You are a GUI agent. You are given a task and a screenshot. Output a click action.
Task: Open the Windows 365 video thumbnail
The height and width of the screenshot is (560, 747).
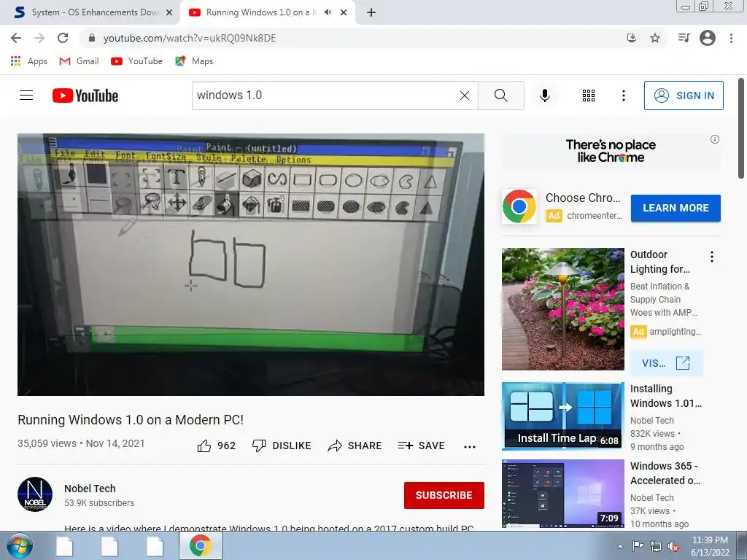coord(562,494)
